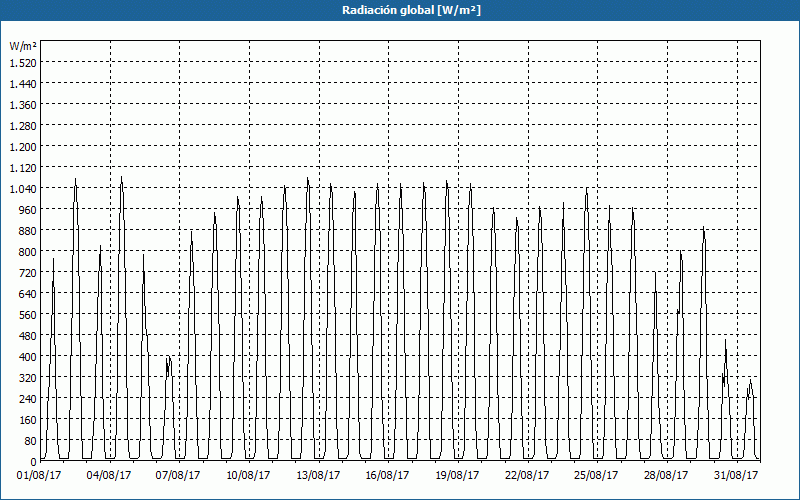Select the 07/08/17 date label
800x500 pixels.
178,475
